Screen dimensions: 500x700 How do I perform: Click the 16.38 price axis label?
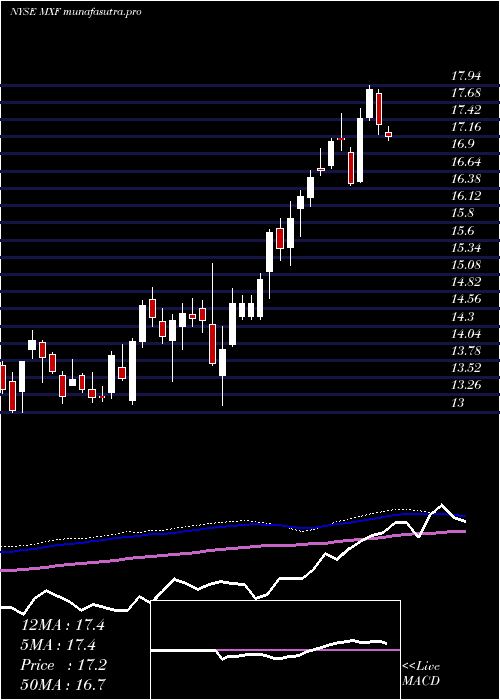click(466, 179)
